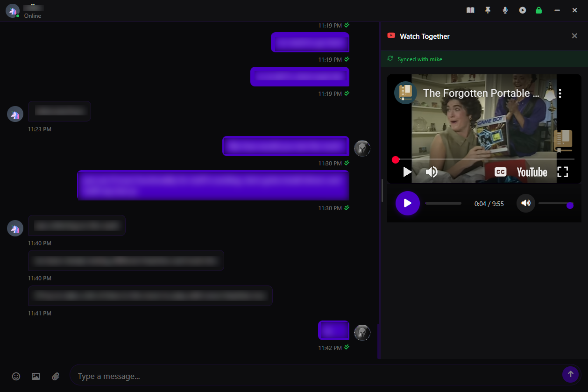The width and height of the screenshot is (588, 392).
Task: Click the sync status refresh icon
Action: (x=390, y=59)
